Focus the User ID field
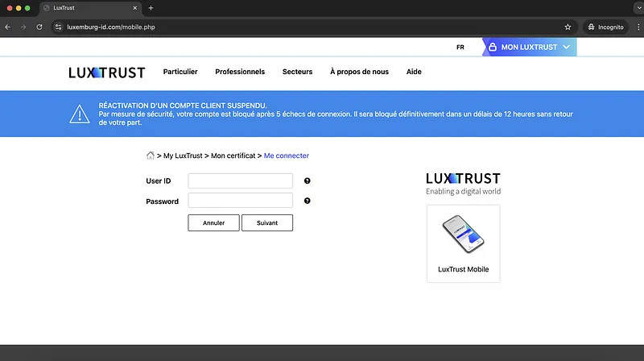Image resolution: width=644 pixels, height=361 pixels. [x=240, y=181]
